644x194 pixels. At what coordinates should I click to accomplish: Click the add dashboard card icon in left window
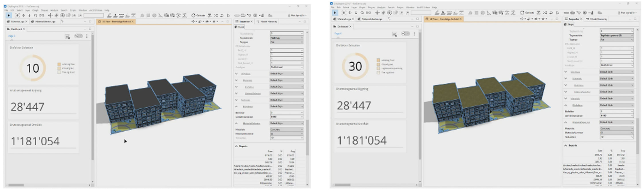(68, 37)
